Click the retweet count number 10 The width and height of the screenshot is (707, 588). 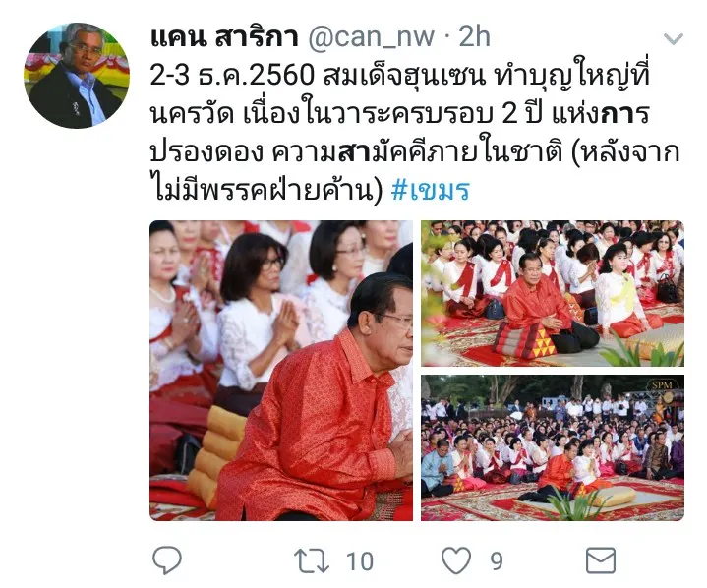360,561
